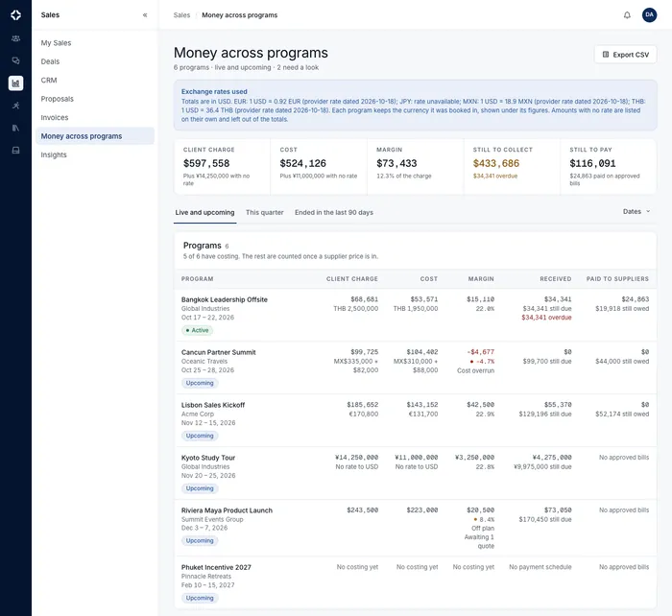Click the Upcoming badge under Cancun Partner Summit

point(200,383)
